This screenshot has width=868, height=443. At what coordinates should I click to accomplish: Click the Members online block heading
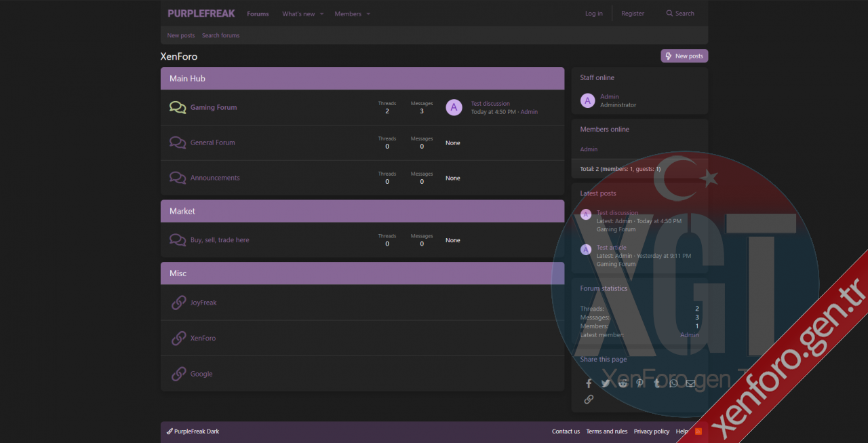click(605, 129)
